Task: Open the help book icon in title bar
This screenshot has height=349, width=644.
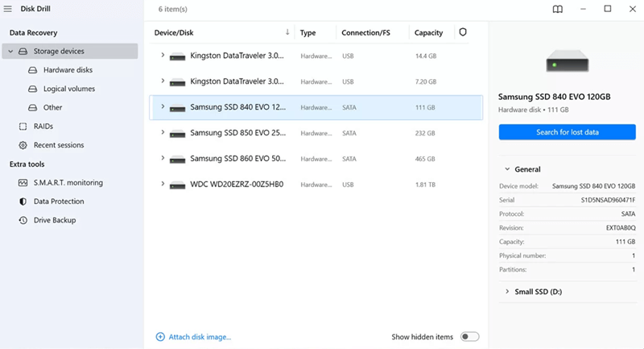Action: click(x=557, y=9)
